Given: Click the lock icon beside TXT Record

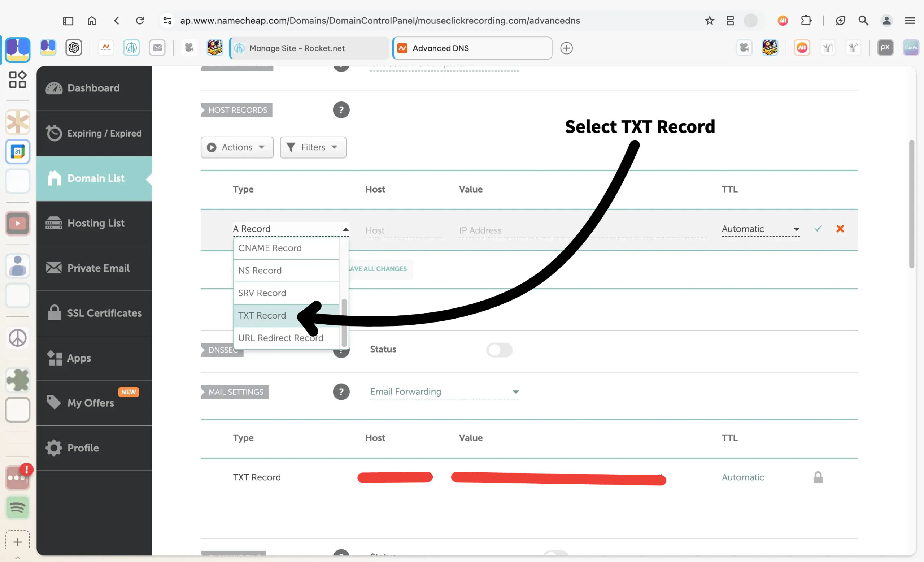Looking at the screenshot, I should click(818, 477).
